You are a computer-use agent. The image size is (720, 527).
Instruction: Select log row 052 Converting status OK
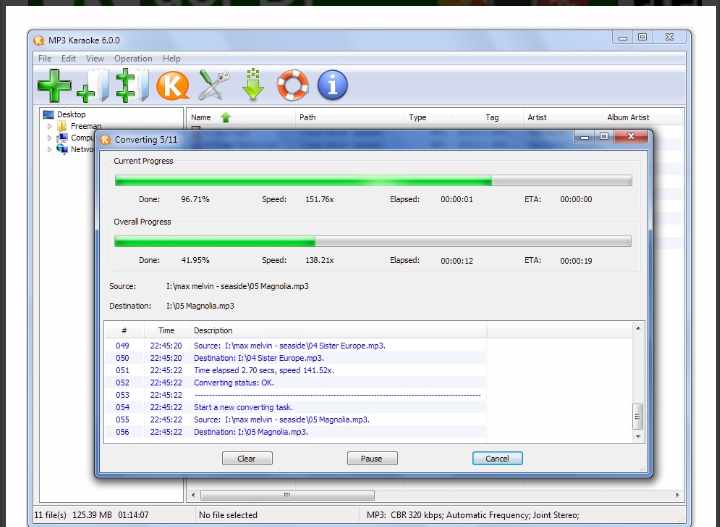click(x=296, y=383)
